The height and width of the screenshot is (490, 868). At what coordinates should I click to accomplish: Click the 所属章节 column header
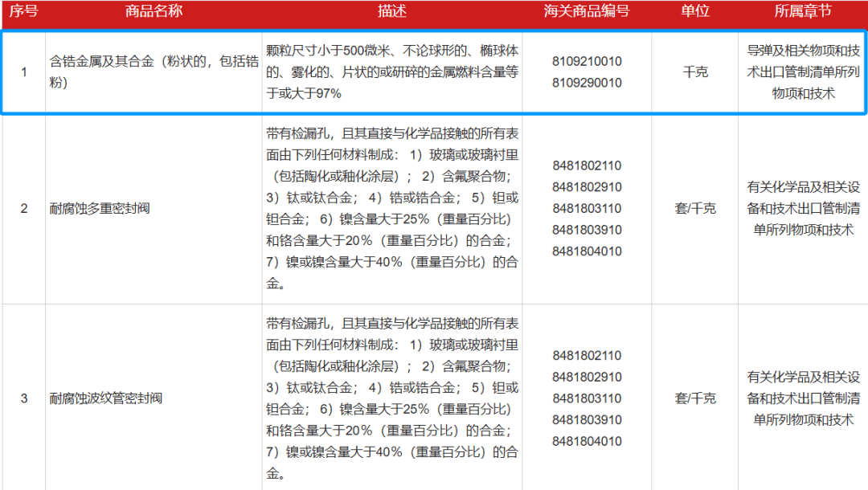(803, 11)
